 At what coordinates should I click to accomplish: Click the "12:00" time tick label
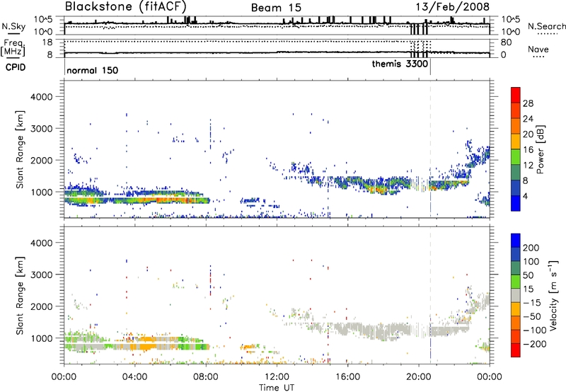point(277,377)
